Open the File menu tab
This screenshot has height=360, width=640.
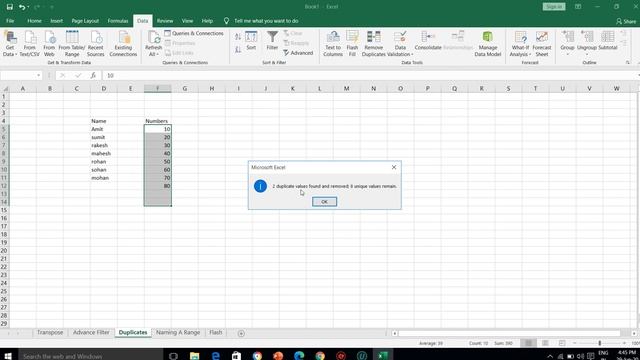[x=10, y=21]
